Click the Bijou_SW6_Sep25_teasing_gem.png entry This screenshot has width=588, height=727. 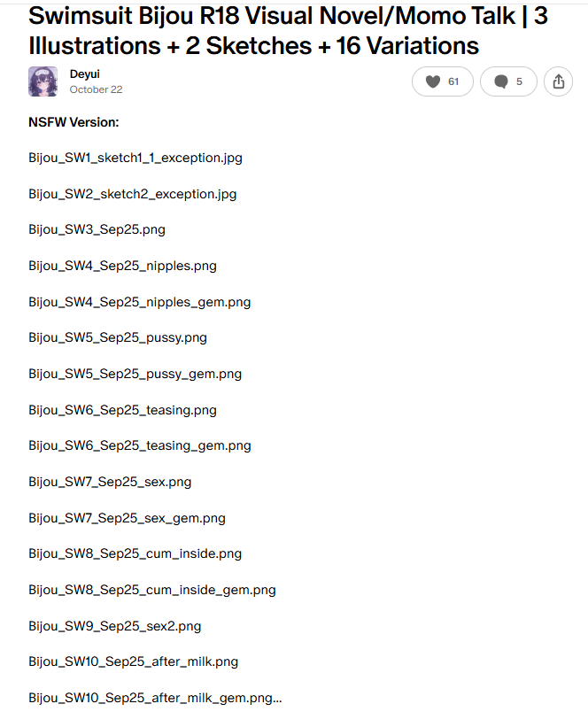click(x=140, y=446)
